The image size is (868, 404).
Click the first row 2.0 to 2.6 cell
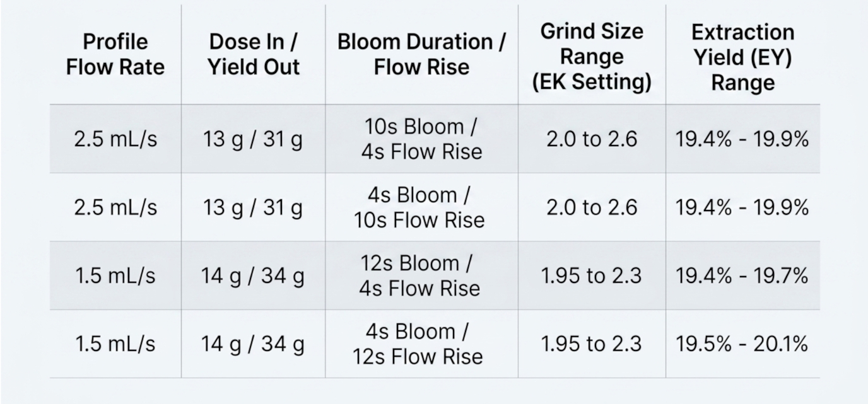coord(592,139)
